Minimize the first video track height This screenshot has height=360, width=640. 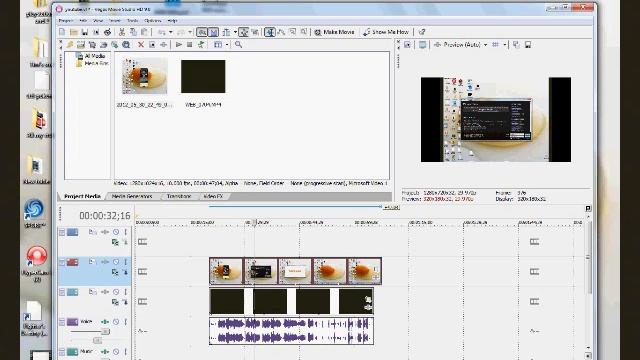(62, 232)
